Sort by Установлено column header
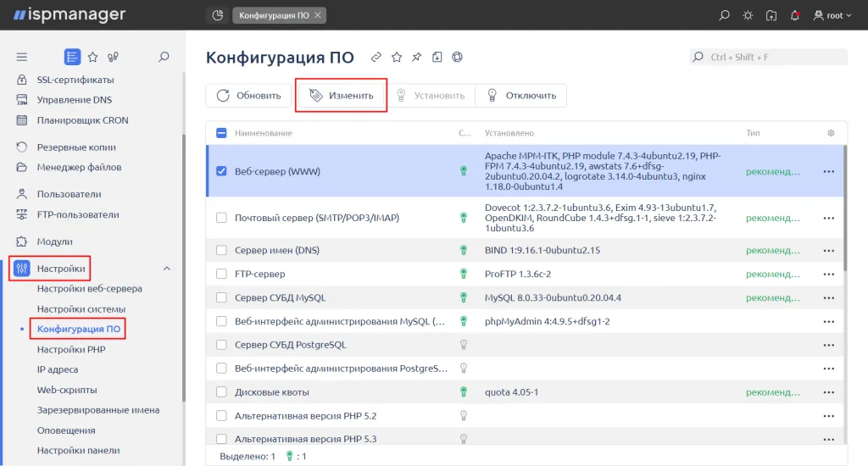This screenshot has height=466, width=868. point(509,133)
